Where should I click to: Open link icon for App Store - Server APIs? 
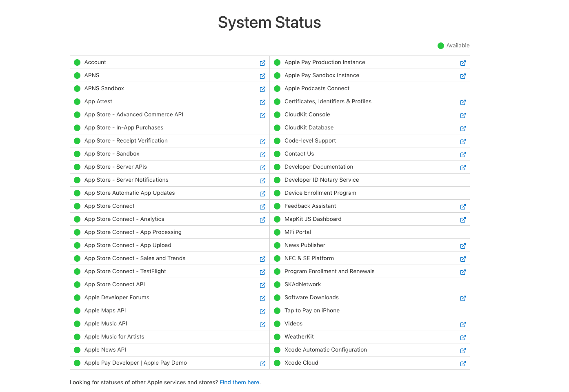(262, 167)
